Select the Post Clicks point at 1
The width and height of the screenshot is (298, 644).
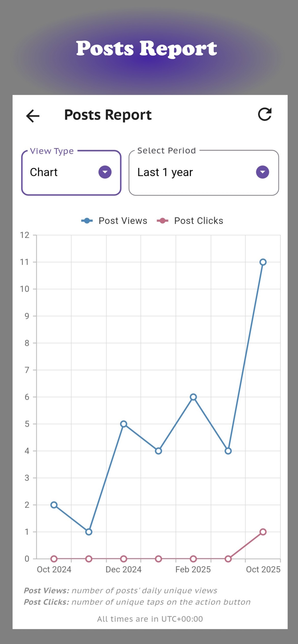[263, 532]
